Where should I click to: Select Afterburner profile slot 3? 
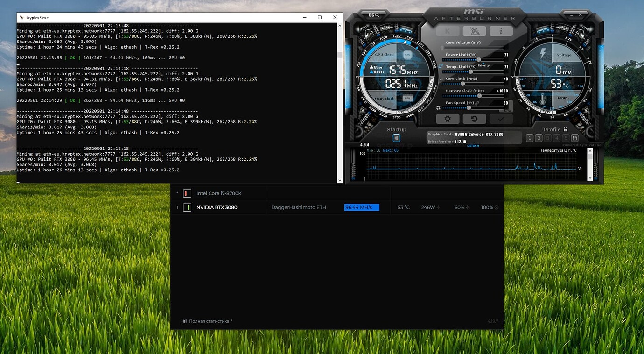click(547, 138)
